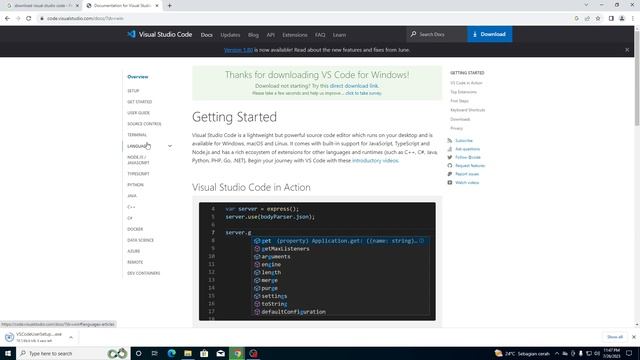Image resolution: width=640 pixels, height=360 pixels.
Task: Open the Source Control sidebar section
Action: click(x=144, y=124)
